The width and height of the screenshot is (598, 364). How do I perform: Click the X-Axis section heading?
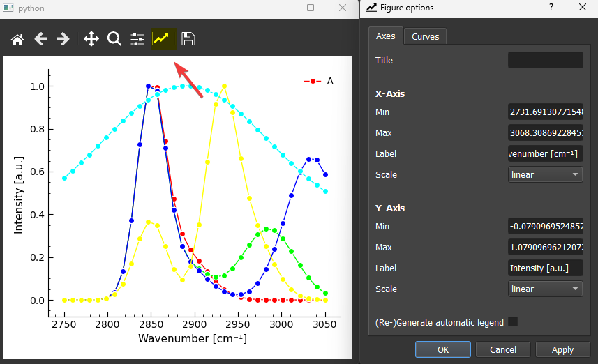[x=390, y=93]
